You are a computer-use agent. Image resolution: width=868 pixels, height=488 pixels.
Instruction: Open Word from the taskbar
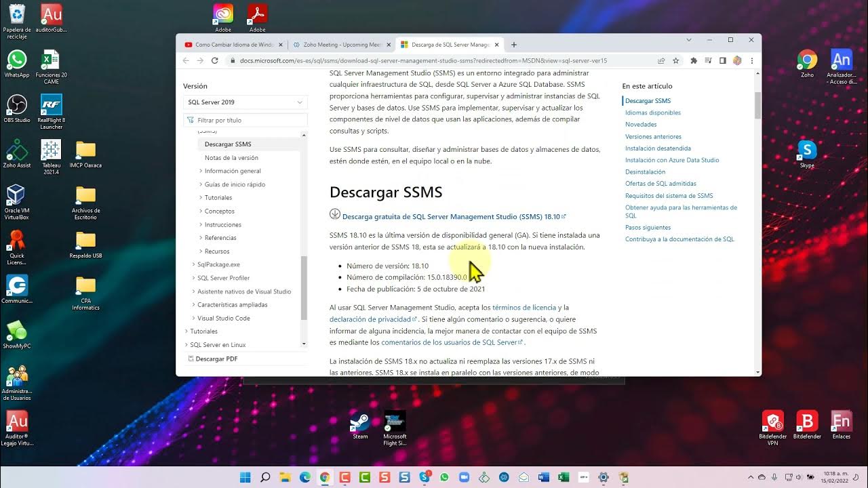543,477
